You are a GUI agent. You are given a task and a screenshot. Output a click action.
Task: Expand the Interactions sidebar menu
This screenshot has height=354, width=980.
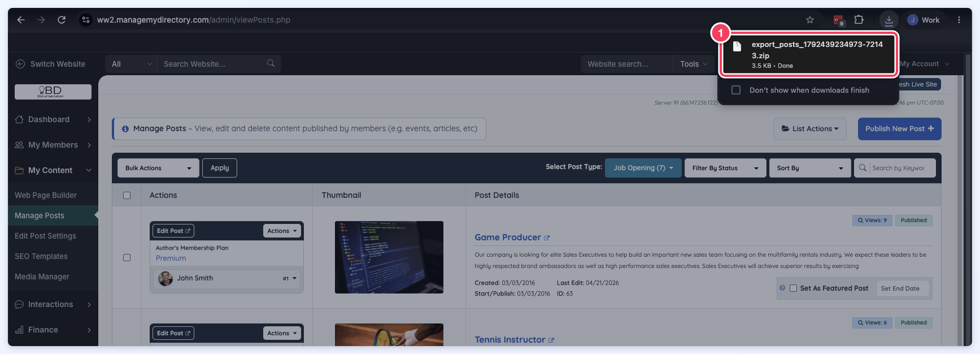coord(53,304)
